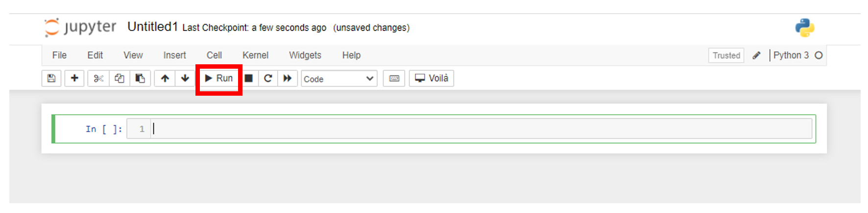Interrupt the kernel with the stop icon
The width and height of the screenshot is (868, 213).
tap(249, 79)
